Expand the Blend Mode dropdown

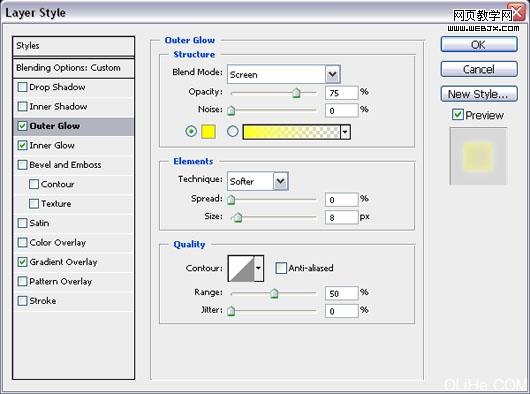(333, 74)
